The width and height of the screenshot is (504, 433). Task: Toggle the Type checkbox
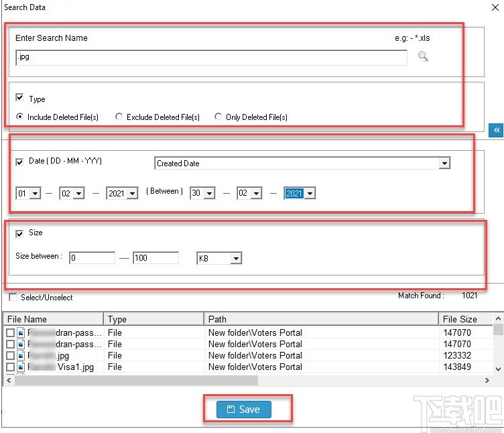[19, 97]
